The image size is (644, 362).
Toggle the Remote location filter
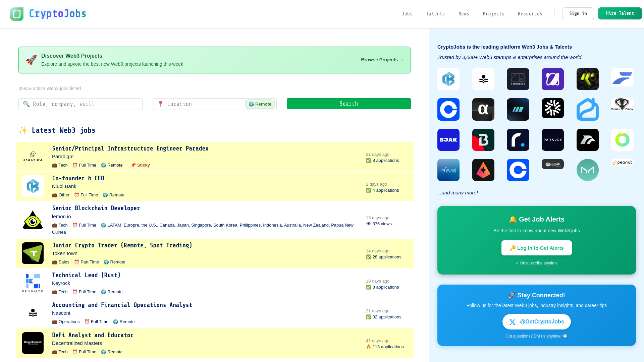click(x=260, y=104)
